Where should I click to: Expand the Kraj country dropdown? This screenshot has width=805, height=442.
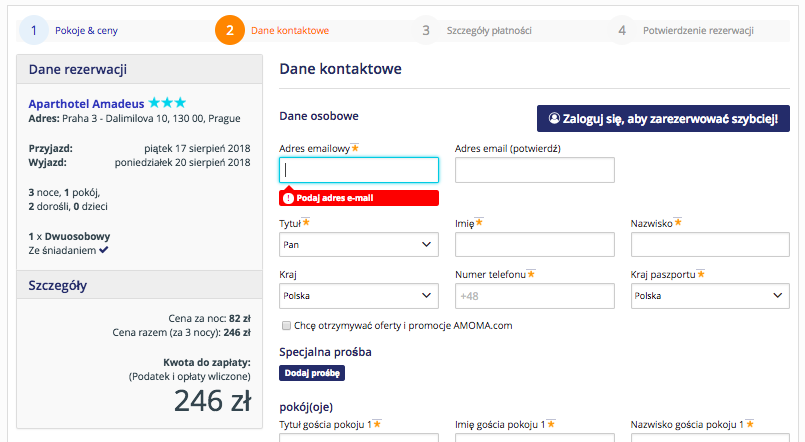click(358, 296)
